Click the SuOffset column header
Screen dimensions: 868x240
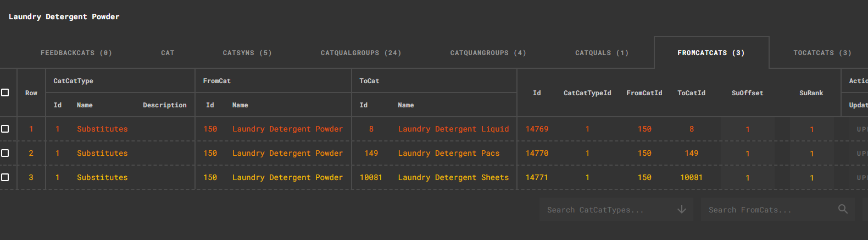[x=747, y=93]
